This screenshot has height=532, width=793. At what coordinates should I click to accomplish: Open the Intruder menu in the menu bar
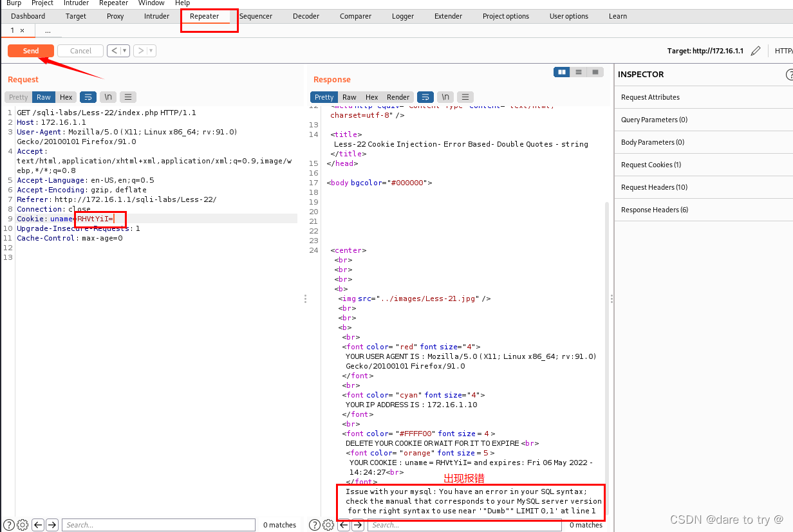76,3
